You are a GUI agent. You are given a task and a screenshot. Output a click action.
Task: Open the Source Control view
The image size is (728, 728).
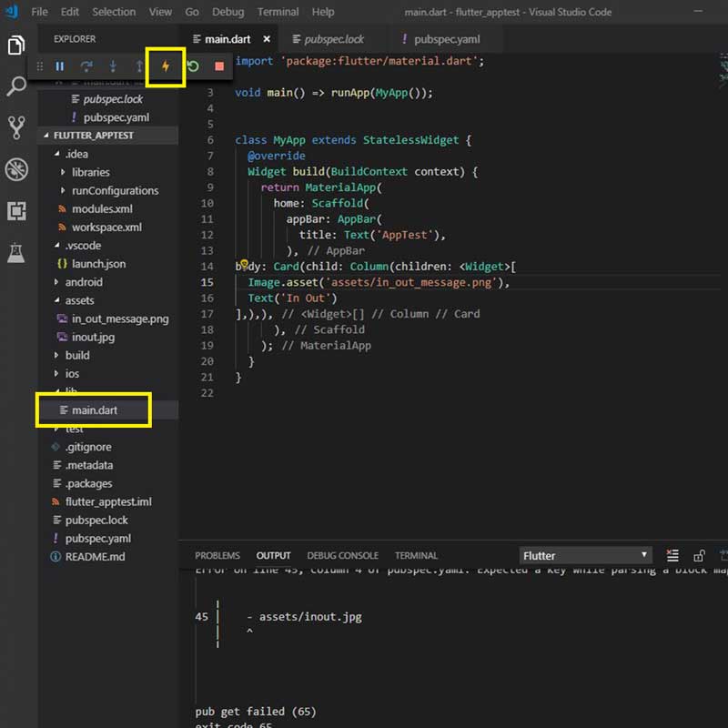click(x=16, y=127)
